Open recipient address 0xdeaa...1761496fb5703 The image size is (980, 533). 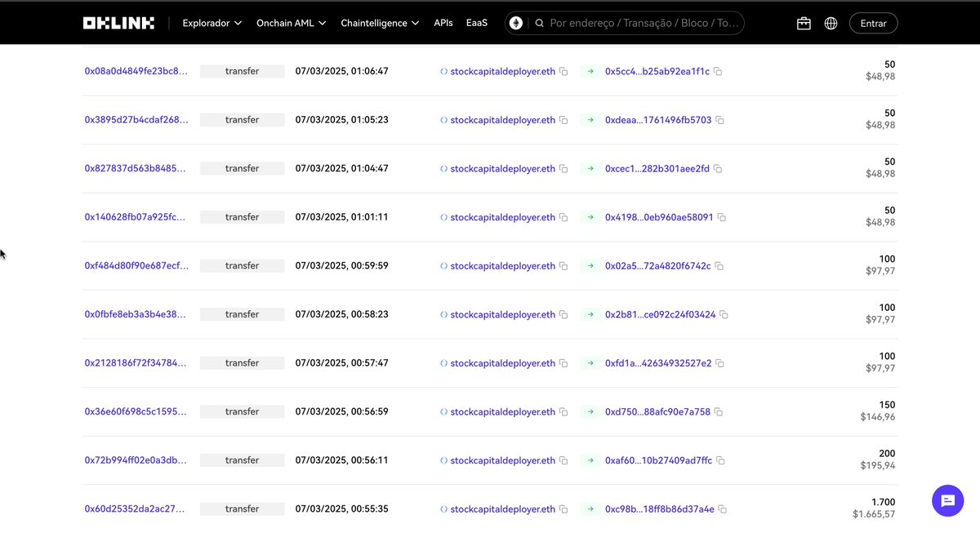[658, 120]
